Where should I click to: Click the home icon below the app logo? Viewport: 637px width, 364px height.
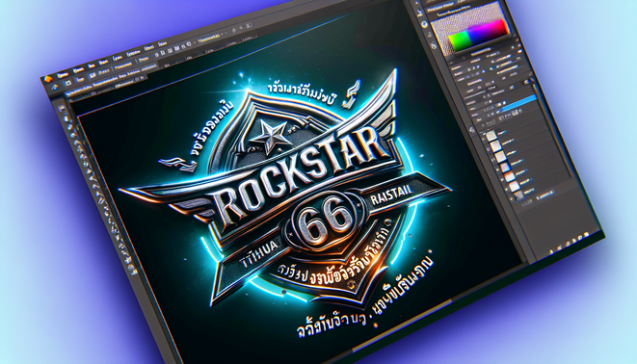[x=55, y=87]
